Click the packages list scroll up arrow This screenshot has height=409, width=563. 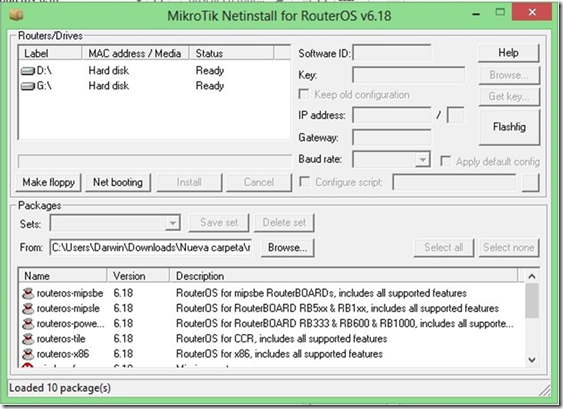point(532,276)
